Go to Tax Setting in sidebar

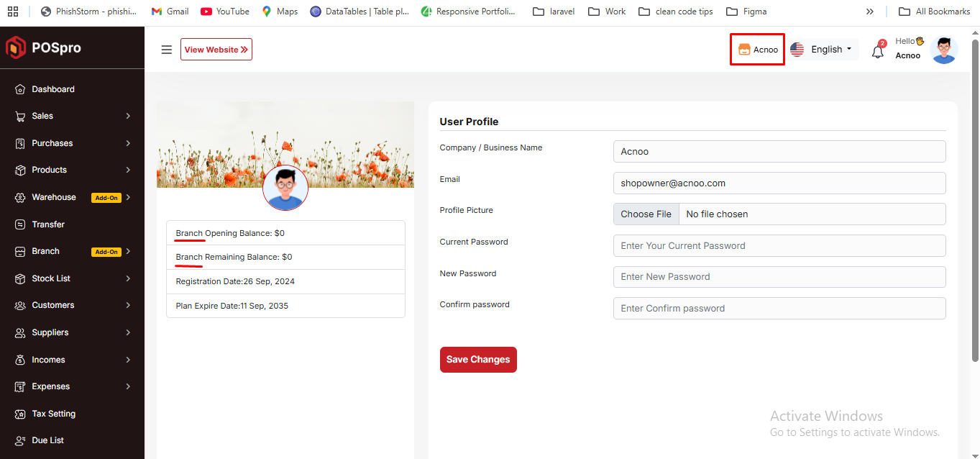click(x=53, y=414)
